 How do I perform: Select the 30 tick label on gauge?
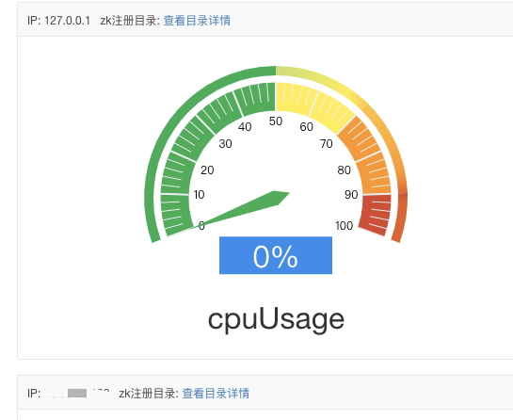(x=225, y=143)
